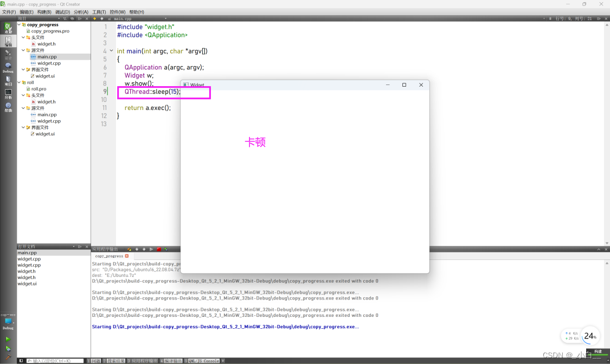Select widget.cpp under copy_progress source files
The width and height of the screenshot is (610, 364).
pyautogui.click(x=49, y=63)
